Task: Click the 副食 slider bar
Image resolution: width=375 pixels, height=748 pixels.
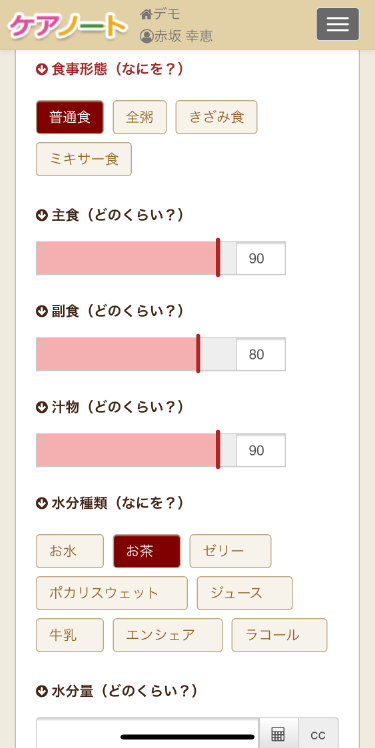Action: 136,354
